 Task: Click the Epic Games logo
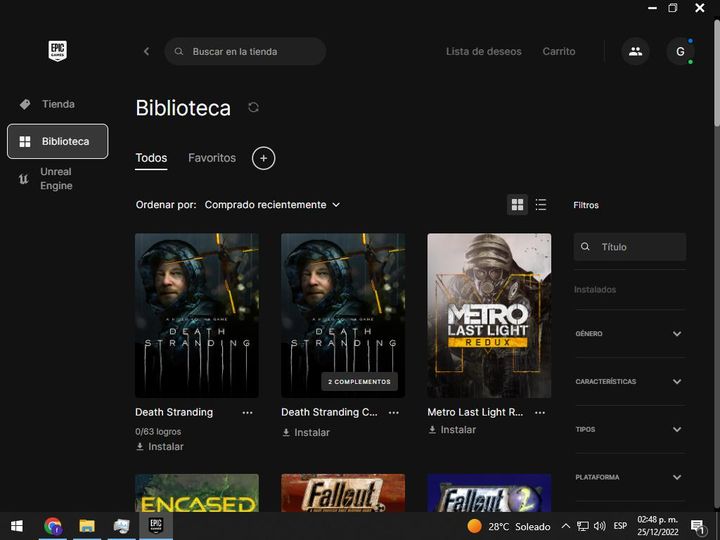(57, 51)
